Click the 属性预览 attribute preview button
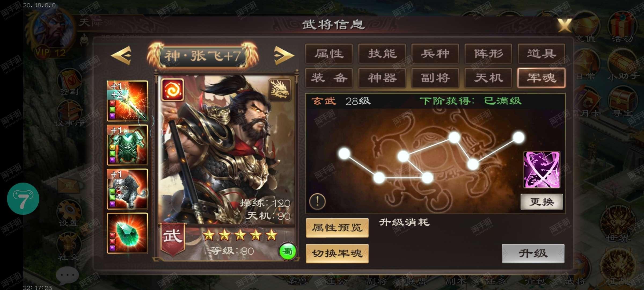Viewport: 644px width, 290px height. 337,228
